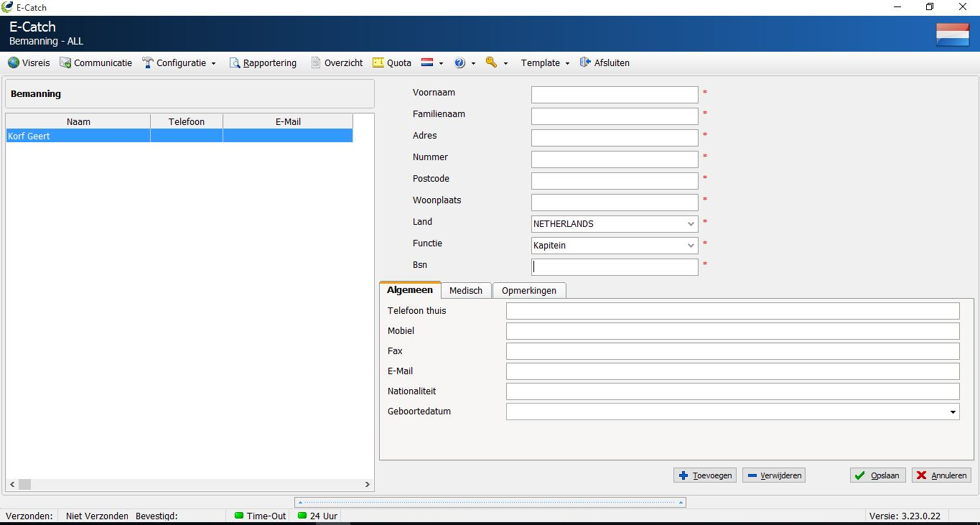Viewport: 980px width, 525px height.
Task: Click the Overzicht document icon
Action: [316, 63]
